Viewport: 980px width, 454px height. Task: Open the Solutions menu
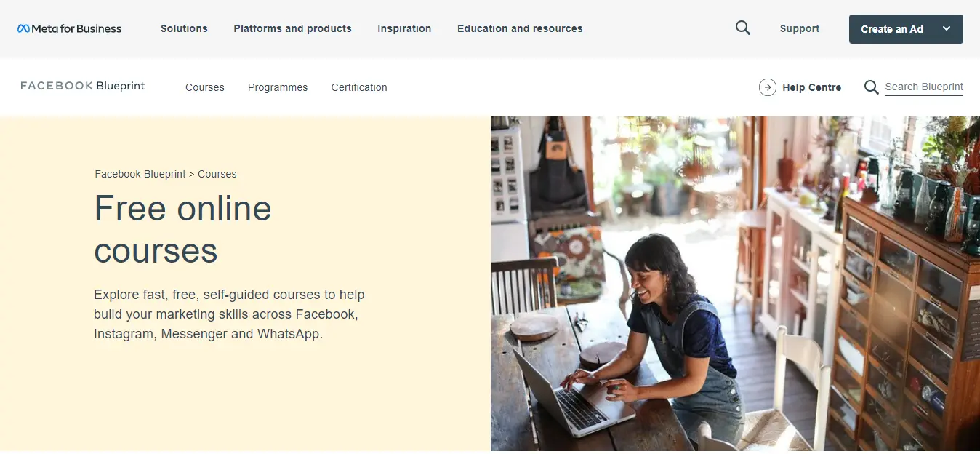pyautogui.click(x=184, y=29)
